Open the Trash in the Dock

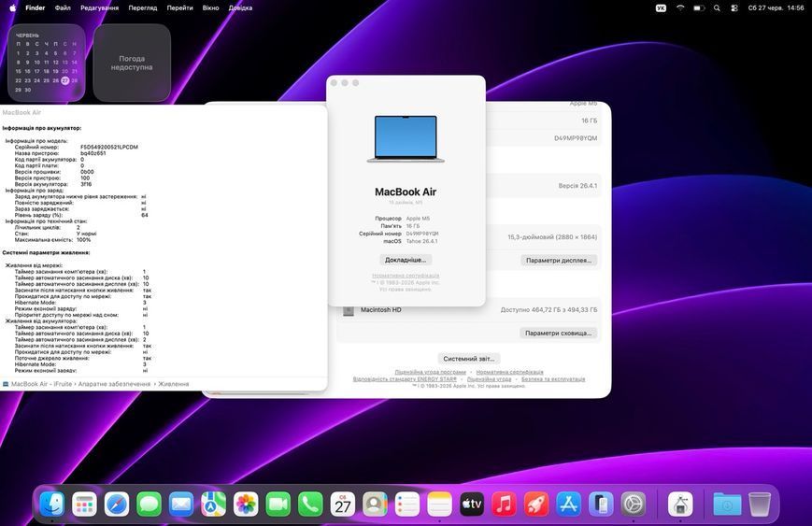coord(759,504)
